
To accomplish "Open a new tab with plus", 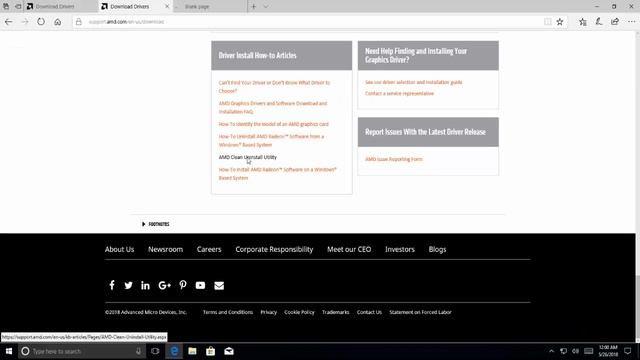I will pos(253,7).
